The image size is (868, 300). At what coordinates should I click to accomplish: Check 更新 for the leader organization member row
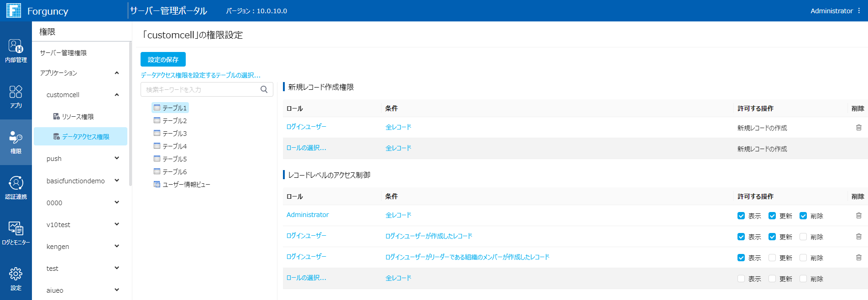pos(772,258)
